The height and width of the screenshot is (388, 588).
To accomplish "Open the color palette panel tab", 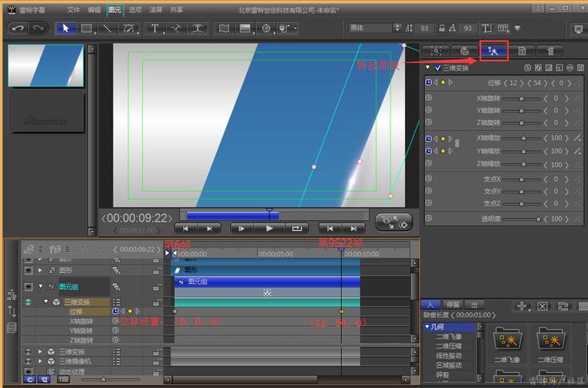I will pos(465,51).
